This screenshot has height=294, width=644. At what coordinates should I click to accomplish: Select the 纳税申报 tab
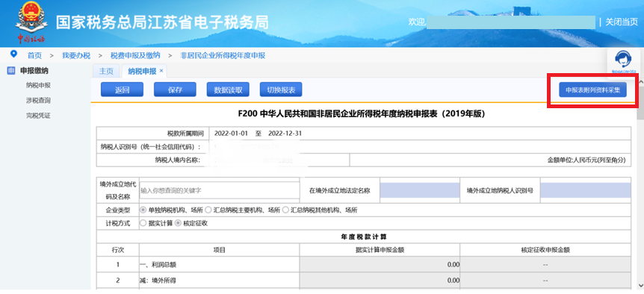(x=142, y=71)
